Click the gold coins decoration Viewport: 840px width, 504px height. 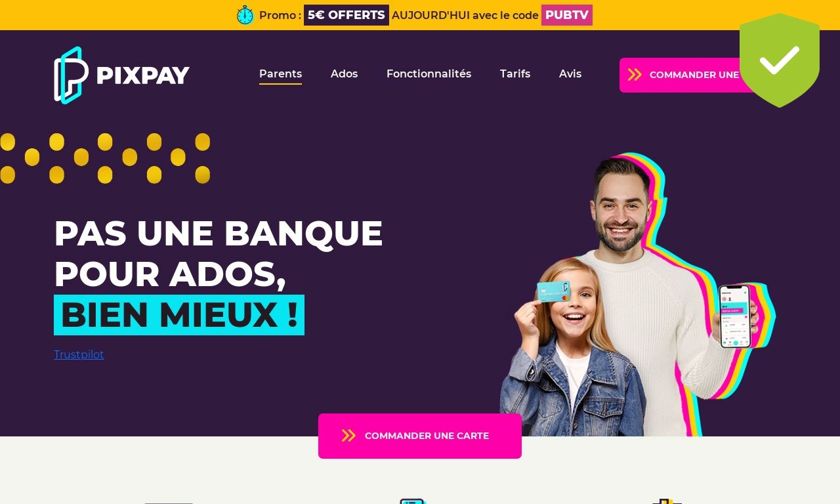(105, 158)
